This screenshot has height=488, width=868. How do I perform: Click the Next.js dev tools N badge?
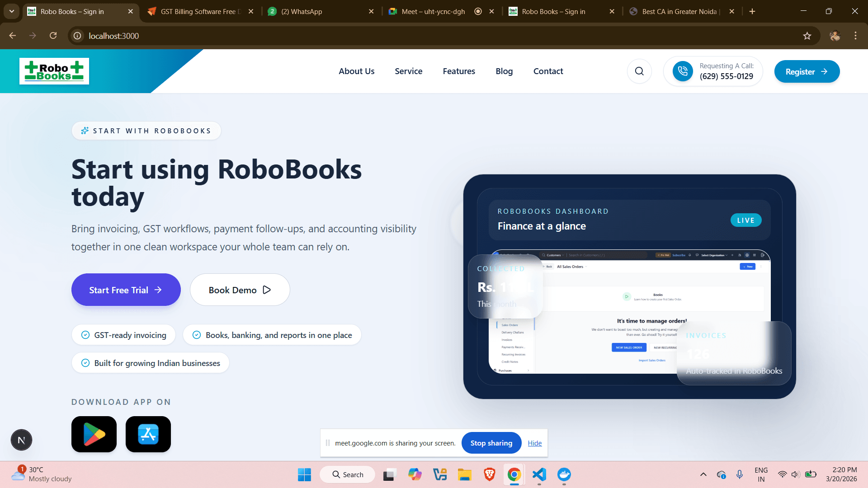point(21,440)
